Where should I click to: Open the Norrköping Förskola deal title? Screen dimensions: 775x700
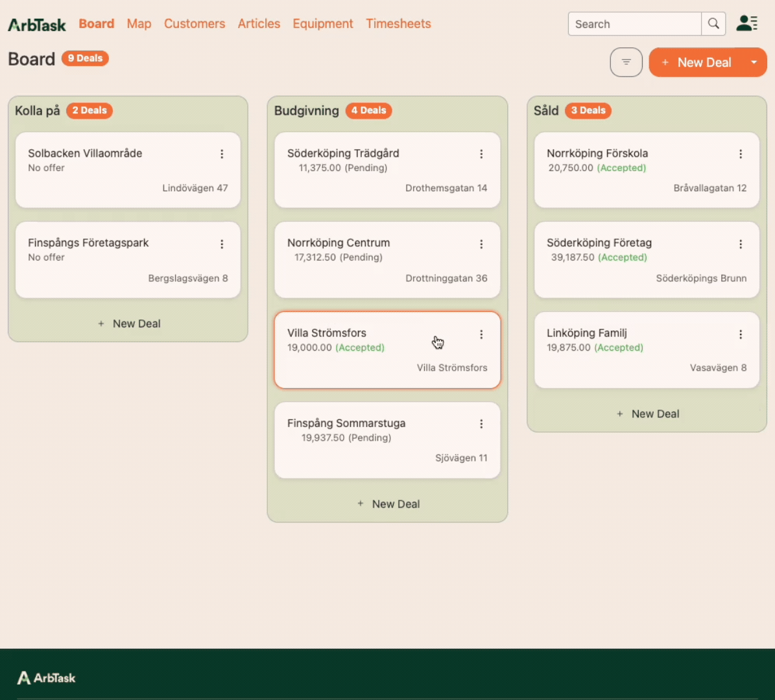click(597, 153)
